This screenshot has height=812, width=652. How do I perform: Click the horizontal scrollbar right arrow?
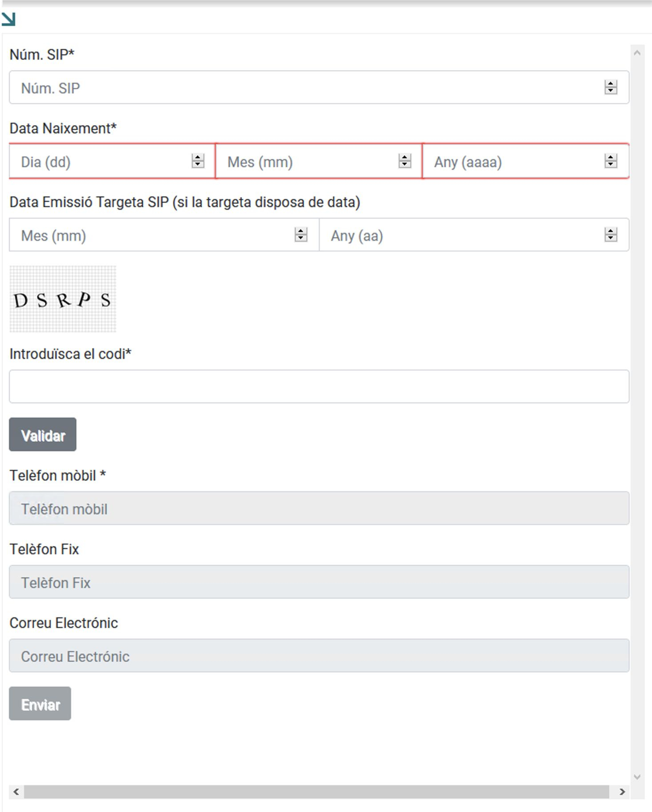pos(622,792)
